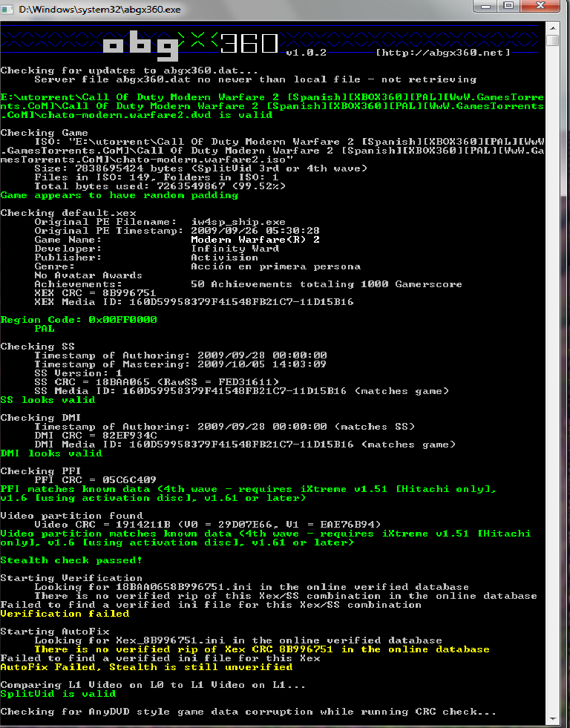Click 'Total bytes used: 7263549867' line

click(x=160, y=186)
